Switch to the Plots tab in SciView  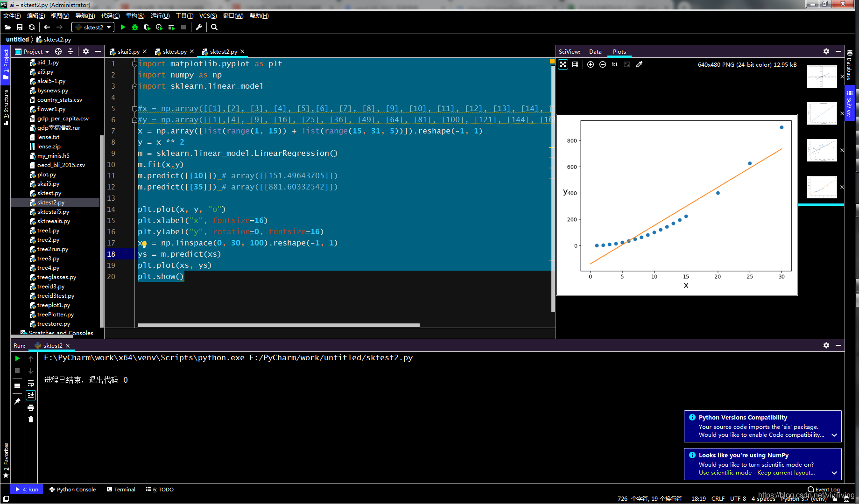(619, 51)
